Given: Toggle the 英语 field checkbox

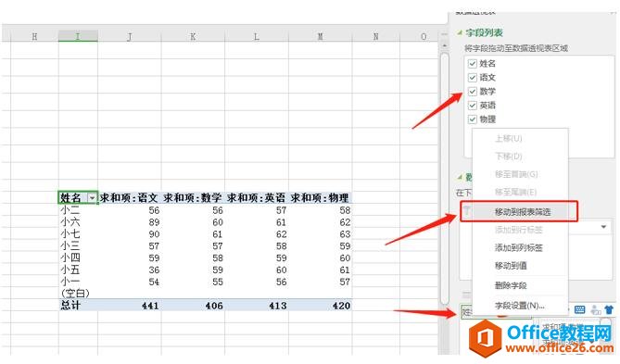Looking at the screenshot, I should [x=472, y=106].
